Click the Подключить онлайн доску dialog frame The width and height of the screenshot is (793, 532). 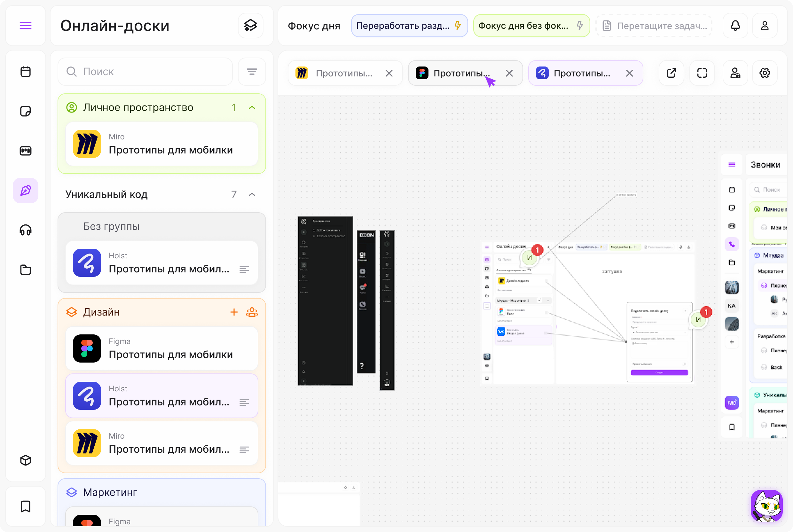tap(659, 342)
